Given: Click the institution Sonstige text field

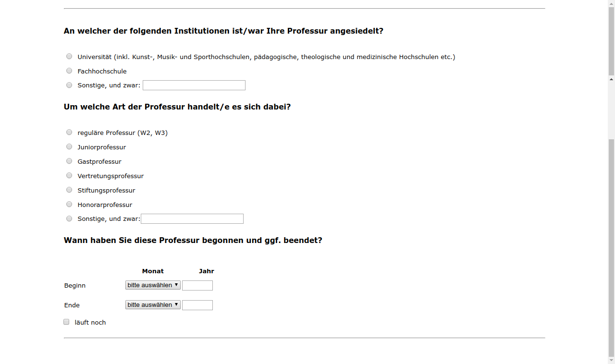Looking at the screenshot, I should (x=194, y=85).
